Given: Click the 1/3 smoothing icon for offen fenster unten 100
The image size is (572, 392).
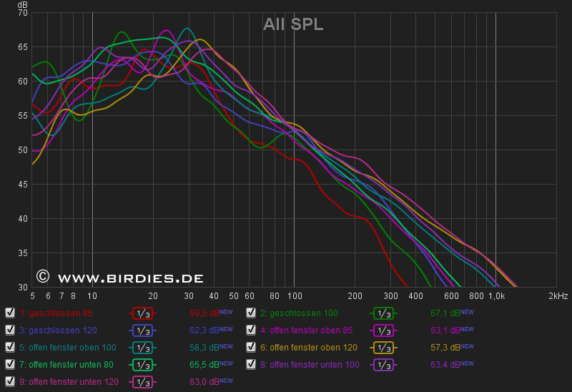Looking at the screenshot, I should point(384,364).
